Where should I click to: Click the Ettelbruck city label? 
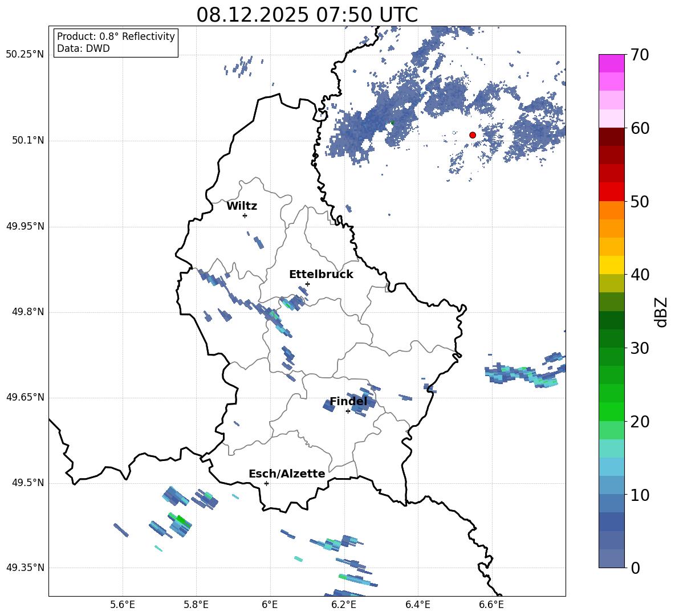pos(321,275)
